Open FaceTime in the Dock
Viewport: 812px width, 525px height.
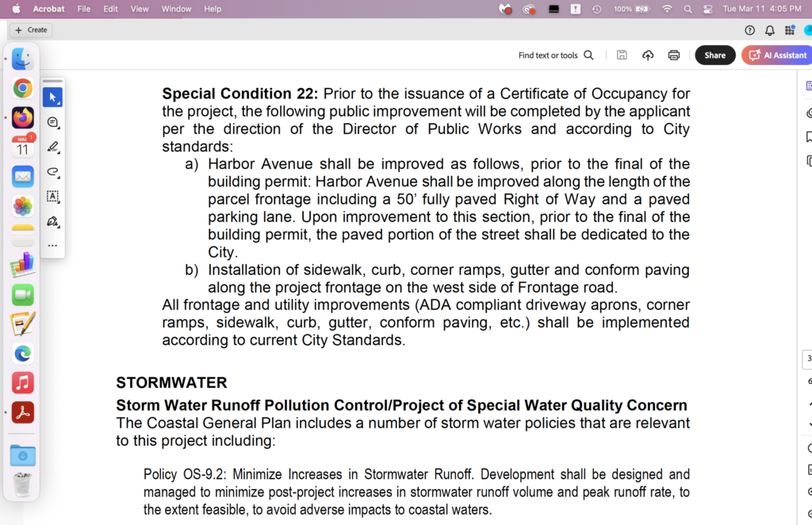(23, 294)
